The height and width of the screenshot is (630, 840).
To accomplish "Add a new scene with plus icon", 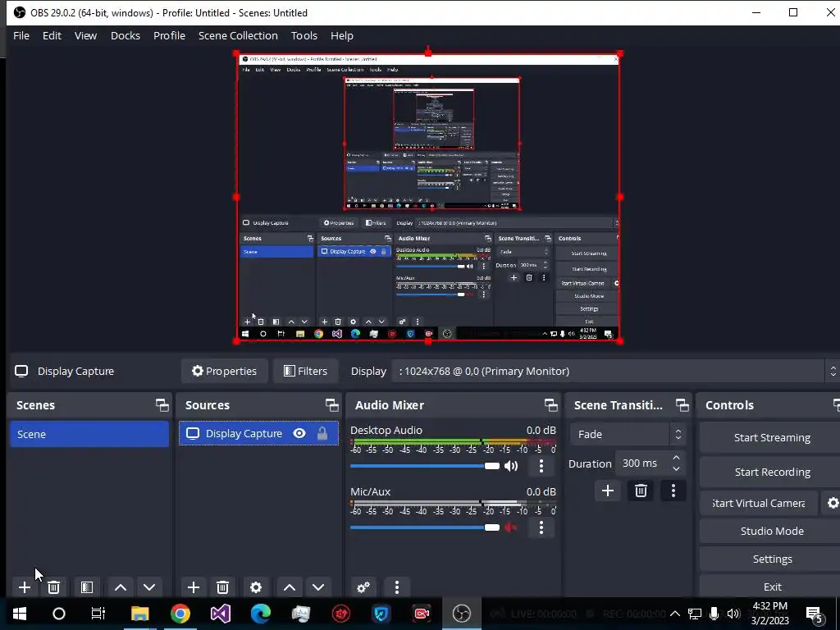I will [24, 587].
